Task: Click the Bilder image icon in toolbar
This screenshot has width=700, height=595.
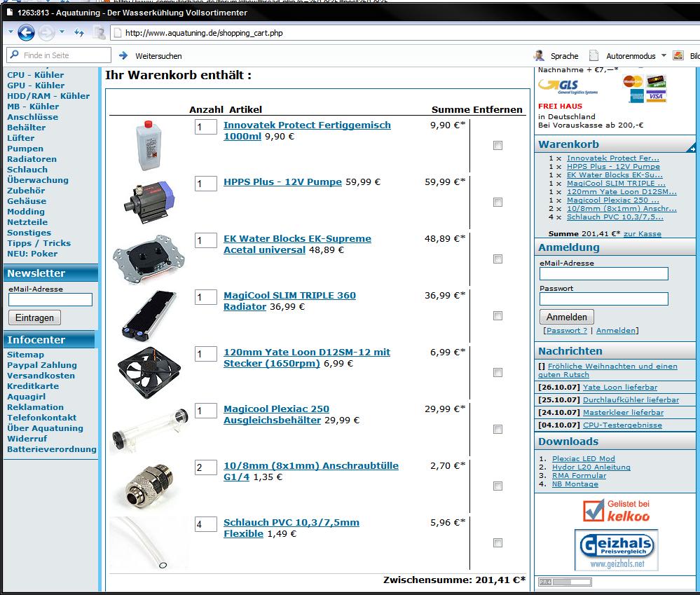Action: (x=678, y=55)
